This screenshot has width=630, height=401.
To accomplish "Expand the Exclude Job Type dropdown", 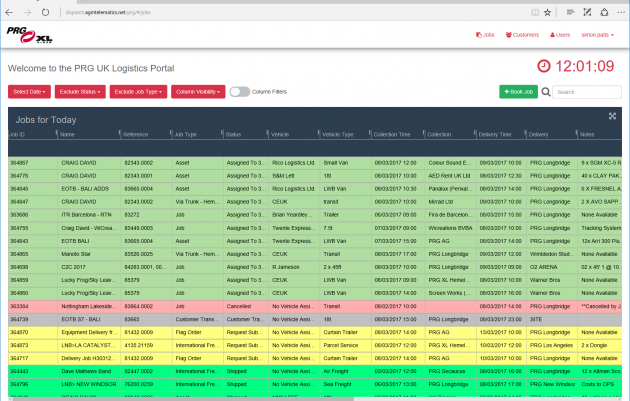I will tap(137, 92).
